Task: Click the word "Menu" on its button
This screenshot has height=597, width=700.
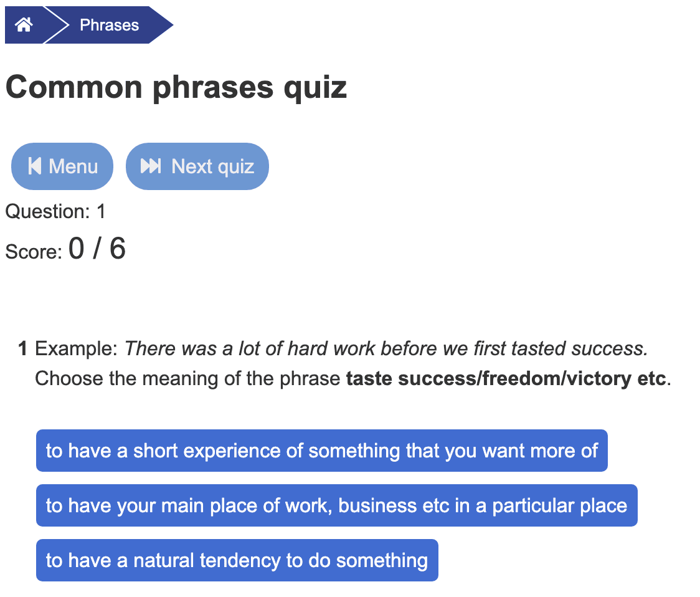Action: [x=73, y=166]
